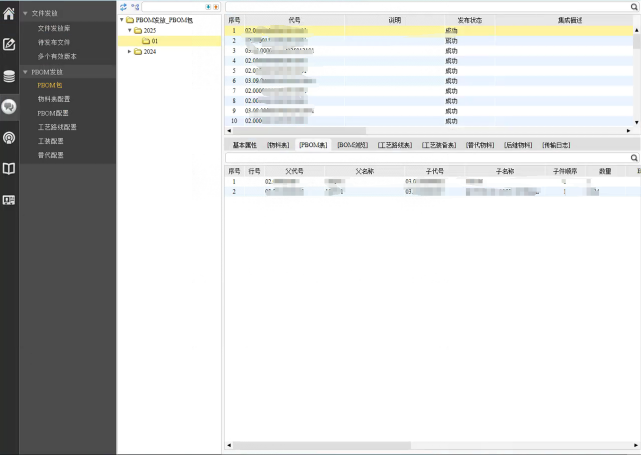This screenshot has width=641, height=455.
Task: Open the book icon in left sidebar
Action: (x=9, y=169)
